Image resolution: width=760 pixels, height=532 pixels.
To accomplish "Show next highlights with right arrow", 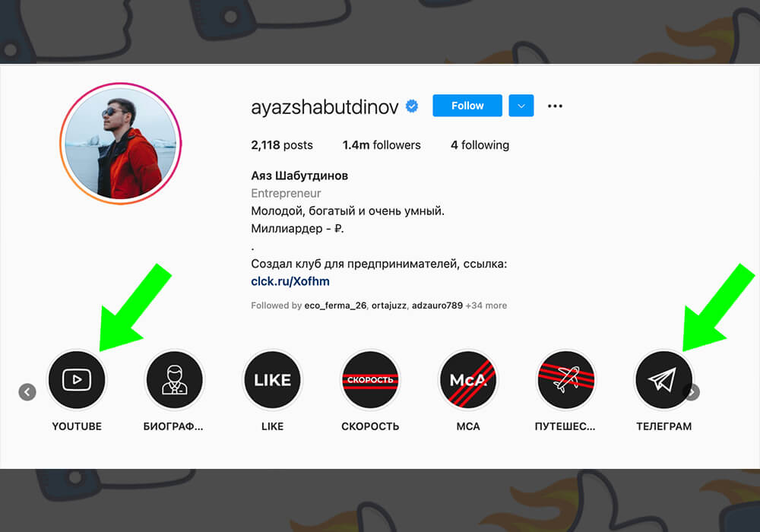I will tap(692, 391).
